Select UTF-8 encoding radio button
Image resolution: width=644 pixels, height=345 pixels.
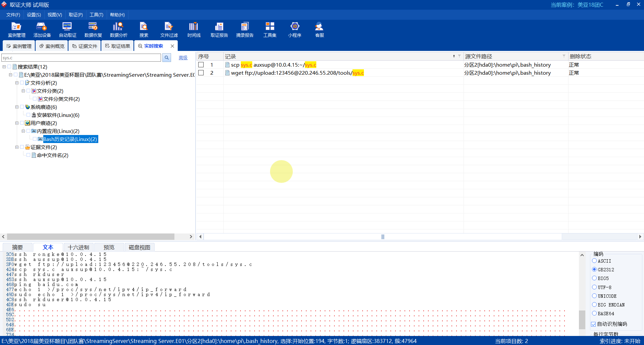(x=594, y=287)
